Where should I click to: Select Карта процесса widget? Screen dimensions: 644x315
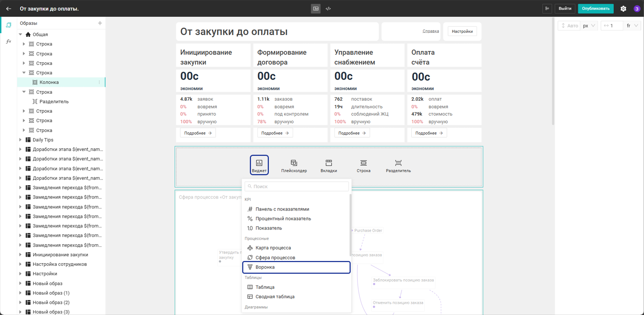pos(296,248)
